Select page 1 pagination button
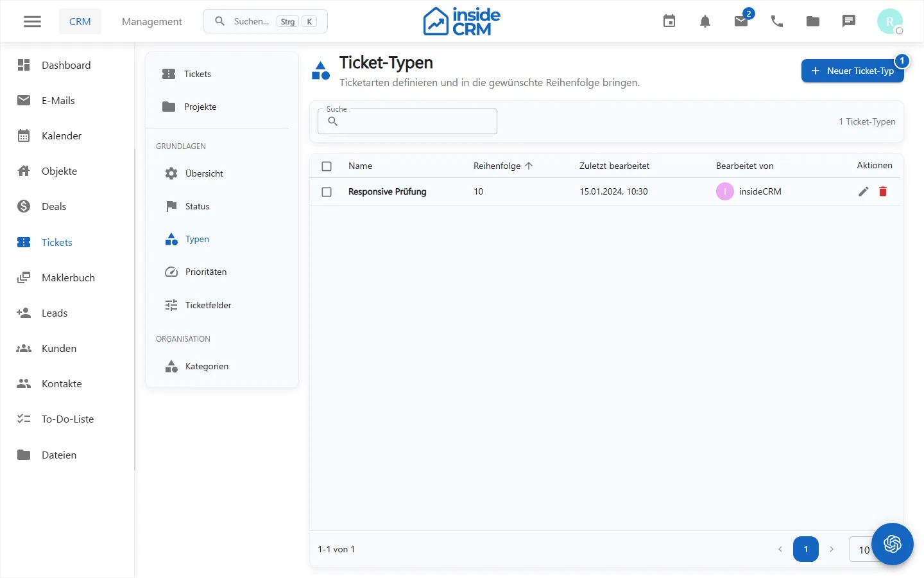Screen dimensions: 924x578 coord(806,549)
